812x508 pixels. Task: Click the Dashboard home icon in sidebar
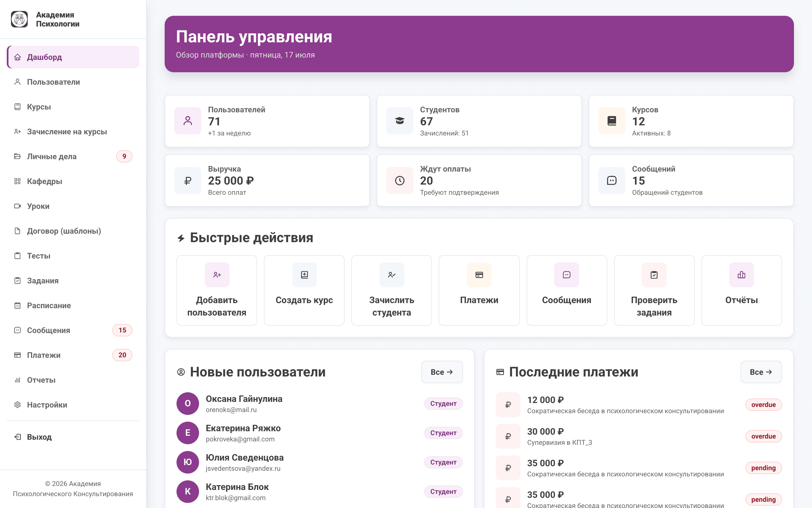17,57
